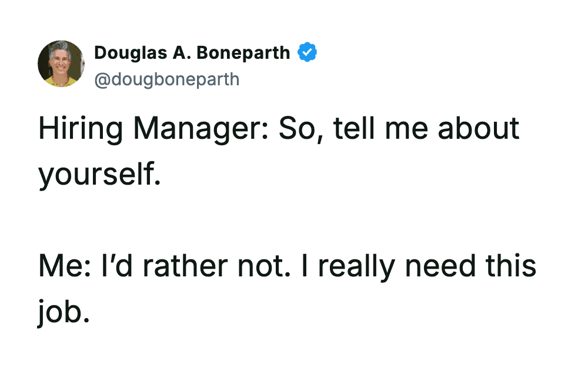The width and height of the screenshot is (588, 374).
Task: Click the word "So," in the first line
Action: pos(302,129)
